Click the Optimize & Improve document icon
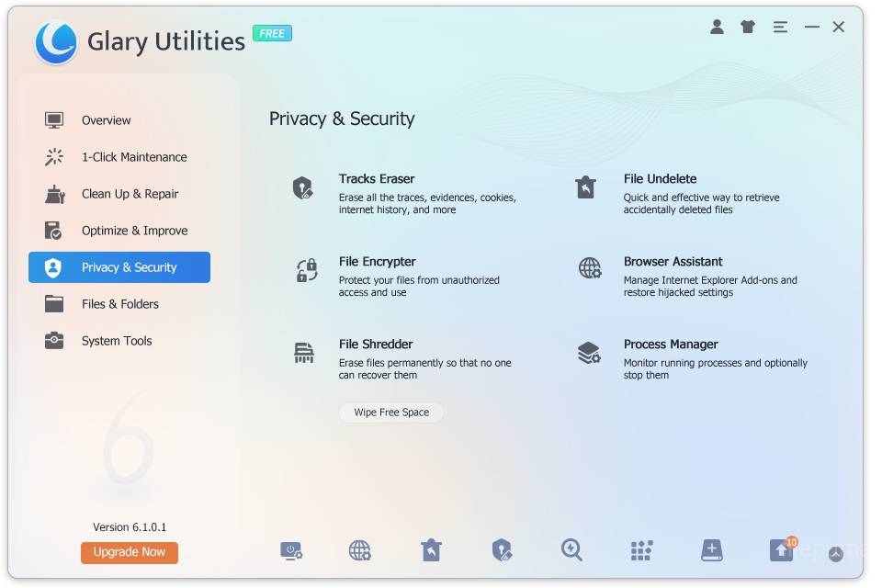The width and height of the screenshot is (882, 588). point(53,231)
